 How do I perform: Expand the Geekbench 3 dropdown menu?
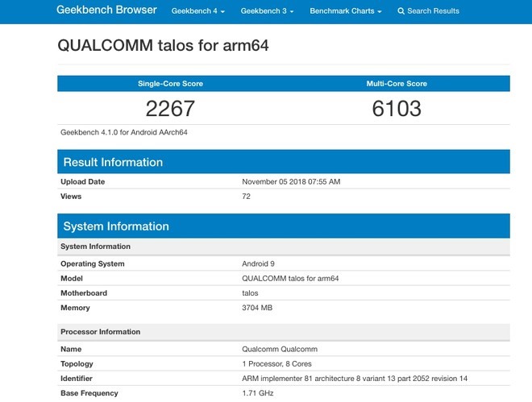click(267, 11)
